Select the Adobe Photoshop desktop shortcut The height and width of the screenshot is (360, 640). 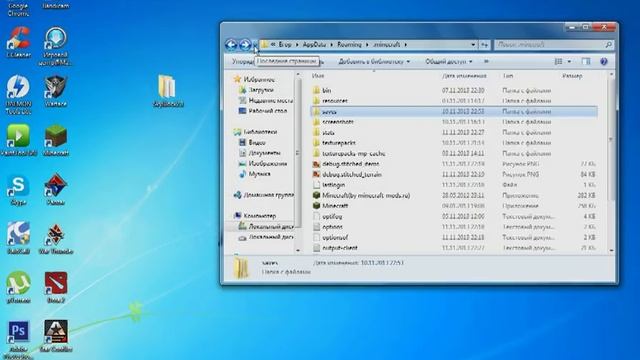click(x=18, y=340)
